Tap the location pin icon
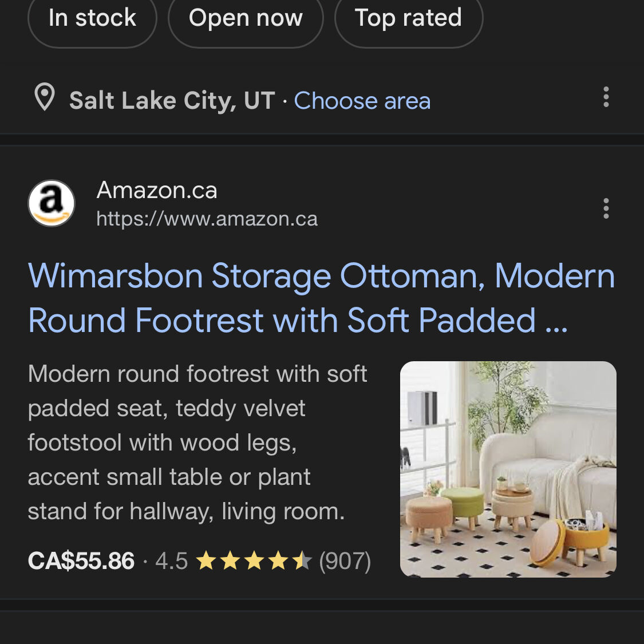 [x=45, y=98]
